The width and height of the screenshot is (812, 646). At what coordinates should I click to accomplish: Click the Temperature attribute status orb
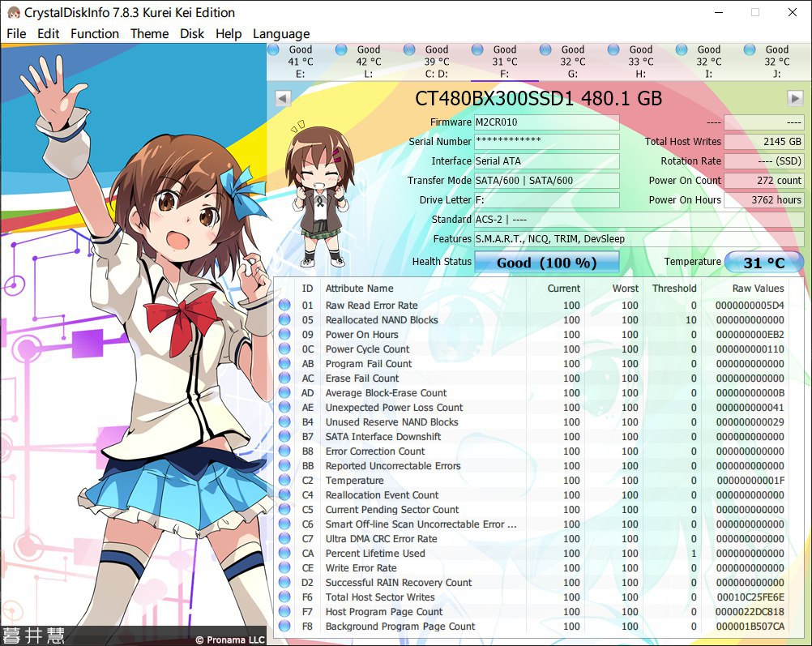click(x=284, y=480)
